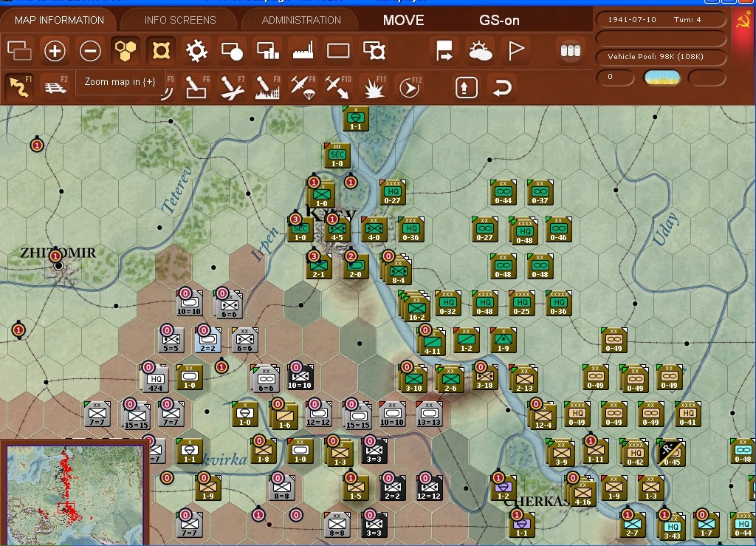The width and height of the screenshot is (756, 546).
Task: Open the ADMINISTRATION tab
Action: tap(301, 20)
